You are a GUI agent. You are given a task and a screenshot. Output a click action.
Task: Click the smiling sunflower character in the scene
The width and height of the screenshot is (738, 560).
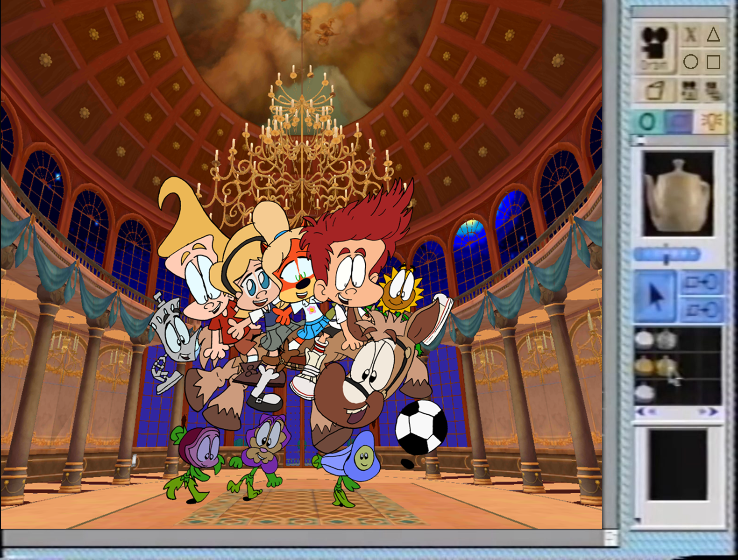click(401, 291)
